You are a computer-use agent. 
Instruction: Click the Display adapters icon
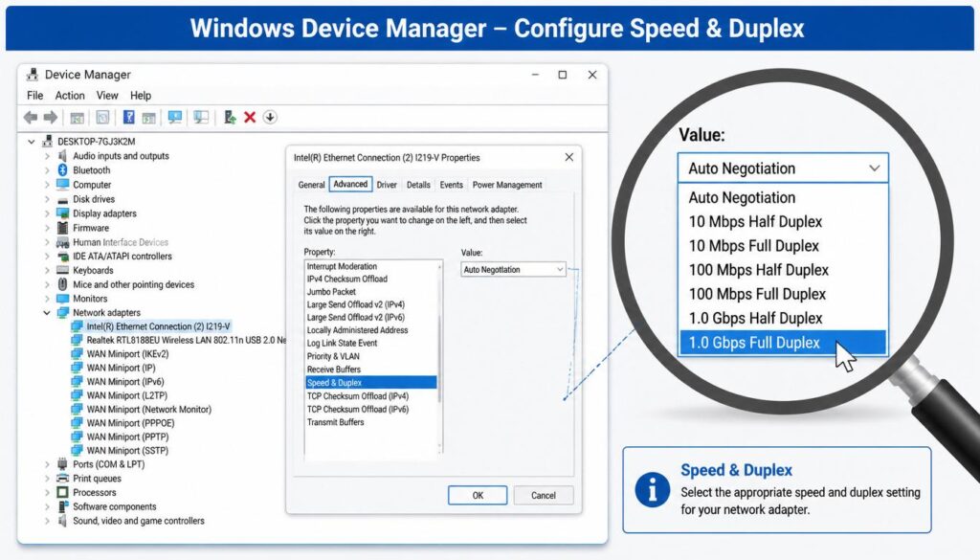[62, 213]
